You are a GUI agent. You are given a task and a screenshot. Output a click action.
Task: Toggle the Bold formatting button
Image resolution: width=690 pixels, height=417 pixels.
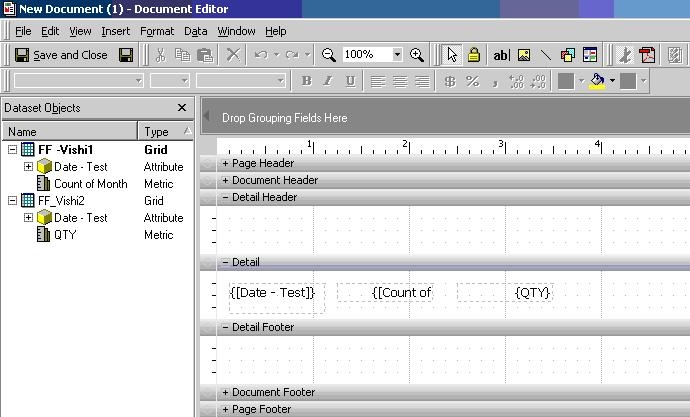pos(307,81)
